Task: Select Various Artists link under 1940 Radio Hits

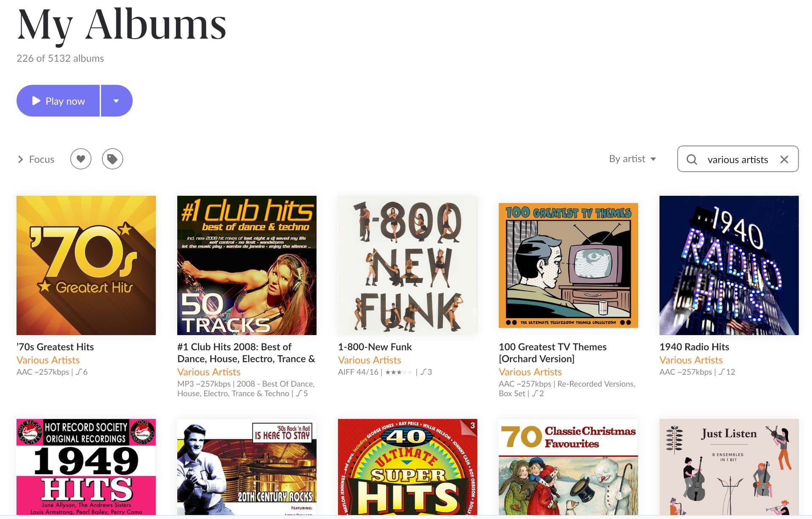Action: point(691,360)
